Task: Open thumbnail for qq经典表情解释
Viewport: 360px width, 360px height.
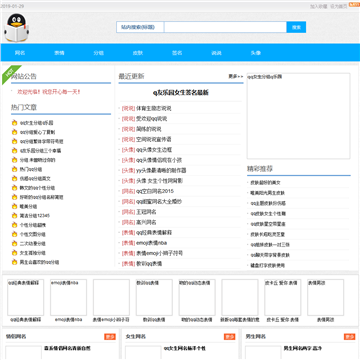Action: (26, 297)
